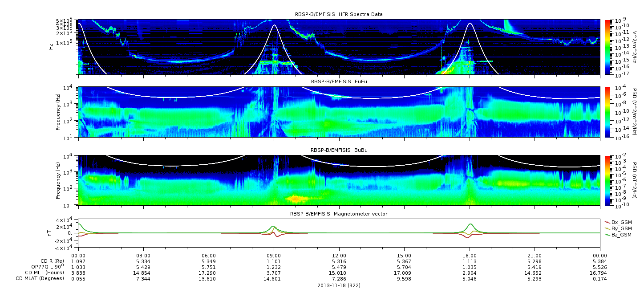Click the EuEu PSD color bar
Image resolution: width=644 pixels, height=293 pixels.
pyautogui.click(x=608, y=112)
